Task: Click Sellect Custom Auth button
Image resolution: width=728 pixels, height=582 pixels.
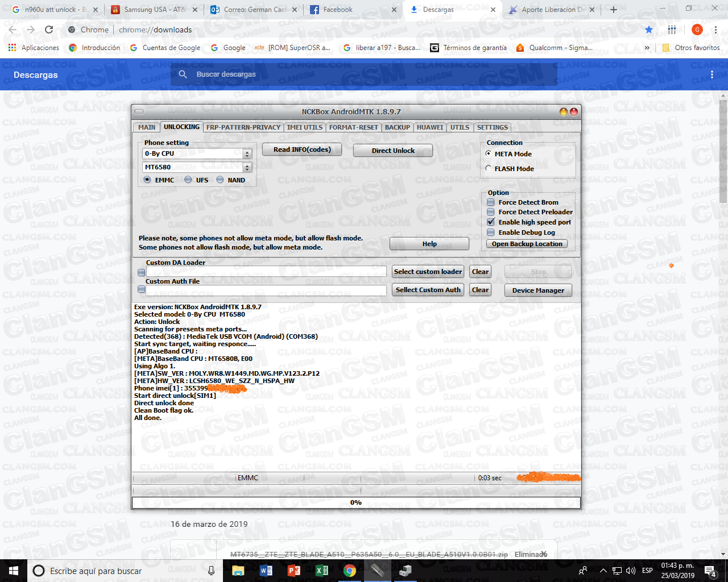Action: [428, 290]
